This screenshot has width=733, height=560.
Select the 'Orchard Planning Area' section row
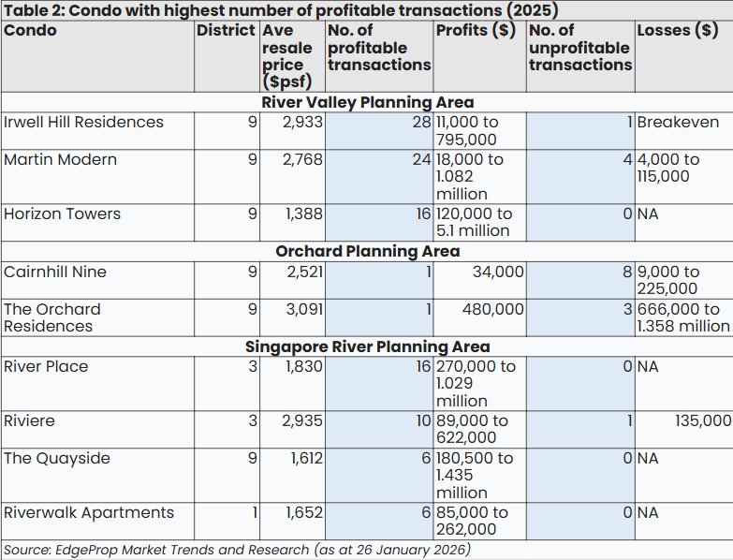click(367, 251)
